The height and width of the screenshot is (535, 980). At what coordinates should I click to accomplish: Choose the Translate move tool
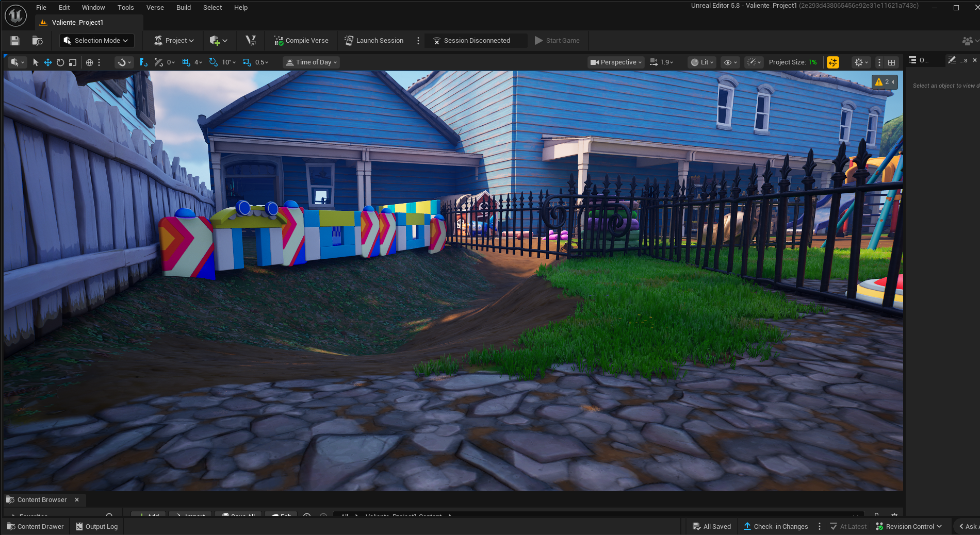point(48,62)
